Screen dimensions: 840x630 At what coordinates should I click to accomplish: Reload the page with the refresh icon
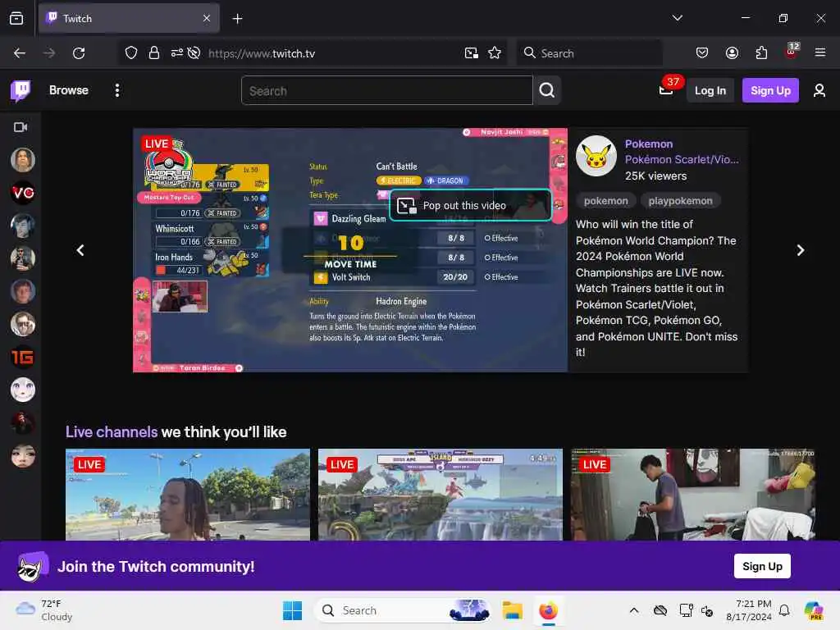pyautogui.click(x=79, y=53)
